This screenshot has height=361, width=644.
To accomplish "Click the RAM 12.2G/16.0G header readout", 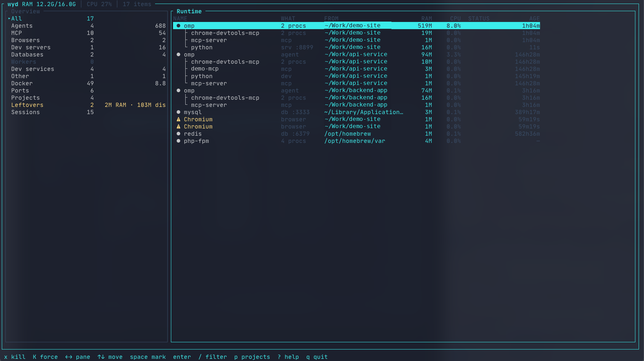I will (x=49, y=4).
